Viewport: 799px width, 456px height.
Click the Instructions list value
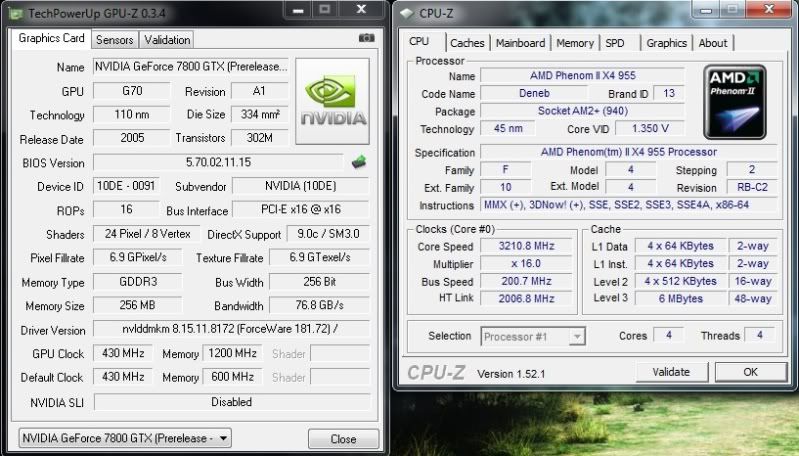(629, 205)
